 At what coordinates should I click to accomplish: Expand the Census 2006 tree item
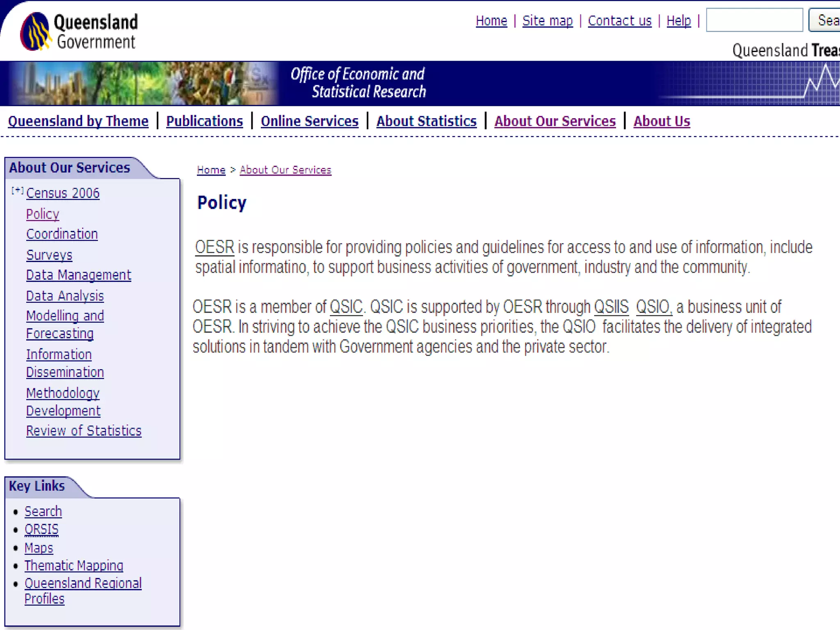(17, 191)
